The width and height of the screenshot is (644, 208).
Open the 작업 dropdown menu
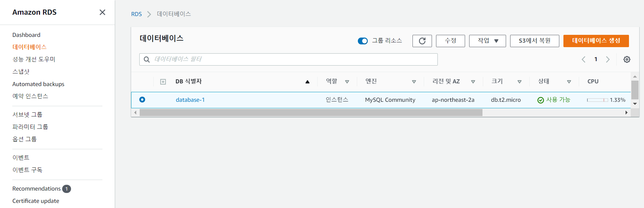coord(487,41)
